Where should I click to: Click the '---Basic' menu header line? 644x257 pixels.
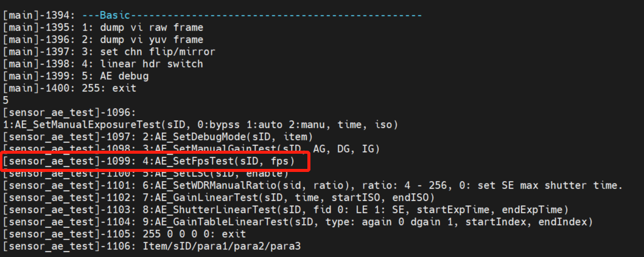click(212, 16)
